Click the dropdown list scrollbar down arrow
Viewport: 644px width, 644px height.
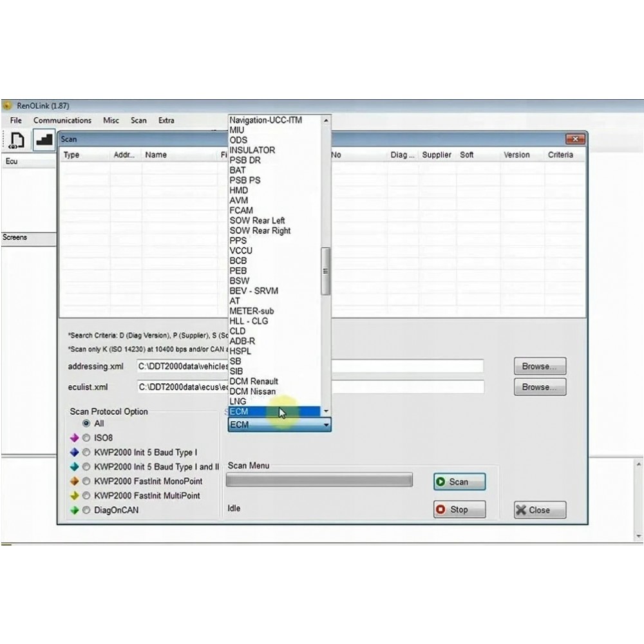click(326, 411)
